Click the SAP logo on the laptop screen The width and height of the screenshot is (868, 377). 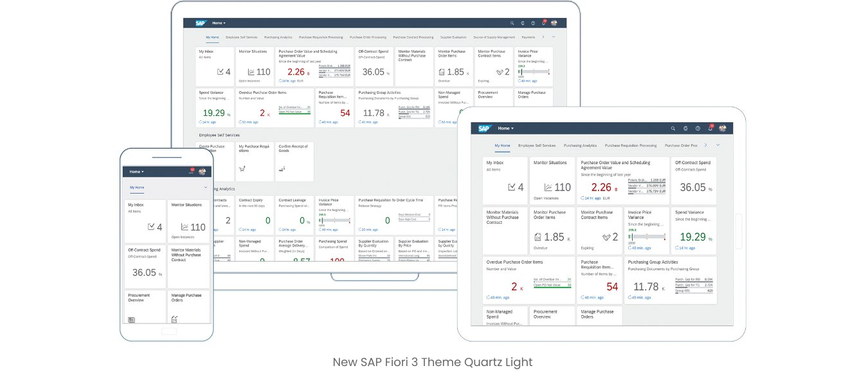click(x=203, y=23)
